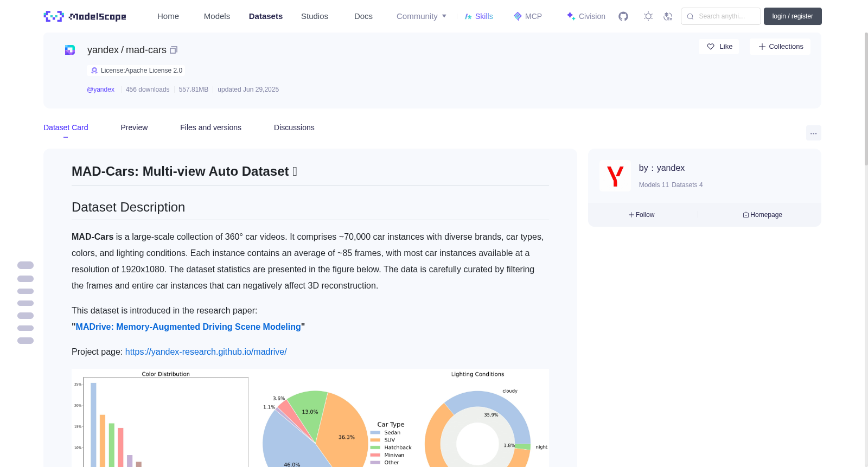Click the heart icon on Like
The image size is (868, 467).
pos(711,47)
